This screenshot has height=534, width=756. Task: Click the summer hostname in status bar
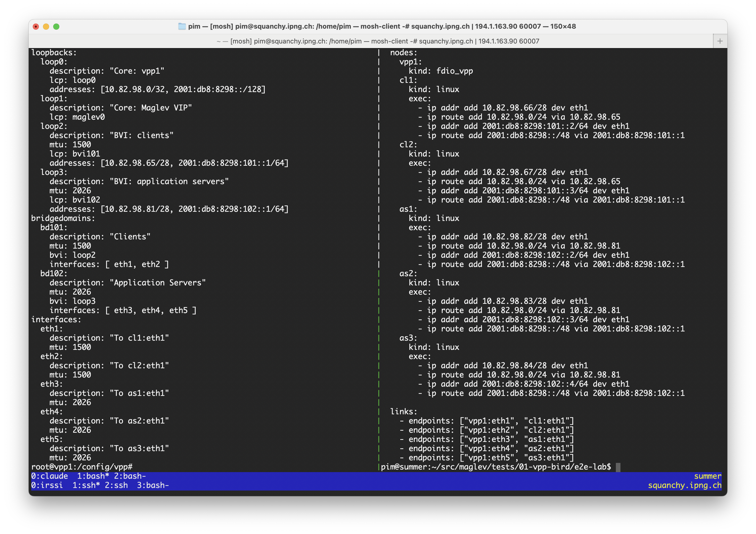[x=707, y=476]
